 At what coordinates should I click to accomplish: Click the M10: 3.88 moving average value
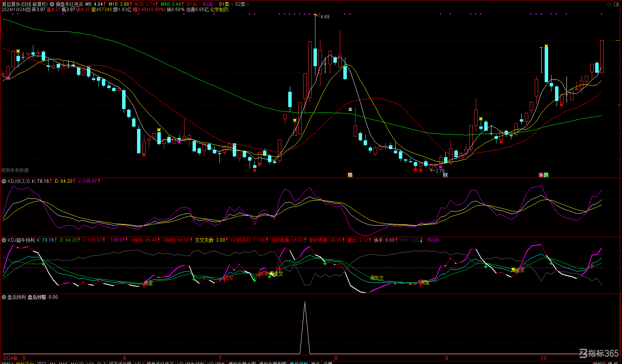tap(119, 4)
